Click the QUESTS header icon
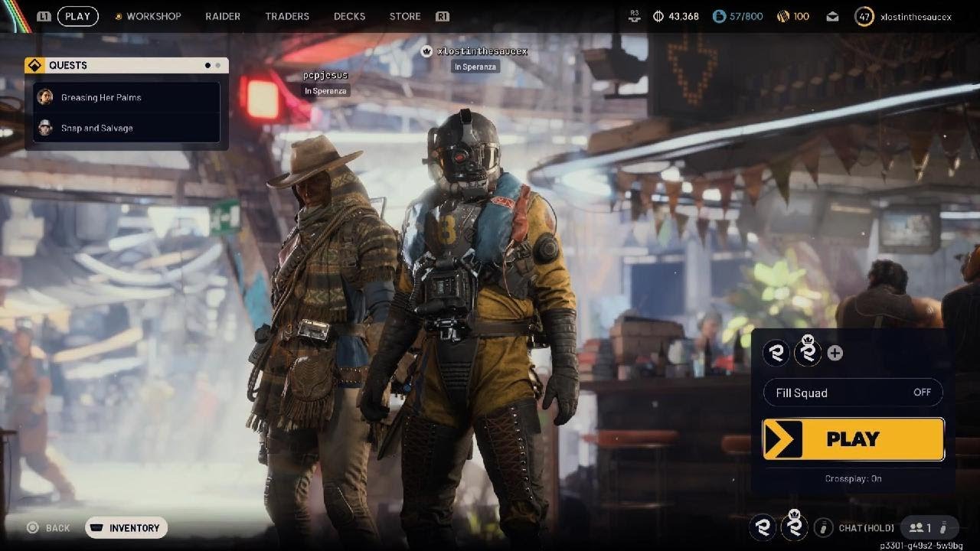Viewport: 980px width, 551px height. point(34,65)
